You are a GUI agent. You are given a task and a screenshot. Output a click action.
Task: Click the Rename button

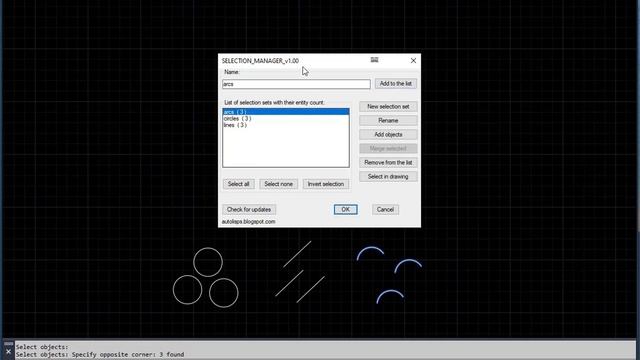tap(388, 120)
